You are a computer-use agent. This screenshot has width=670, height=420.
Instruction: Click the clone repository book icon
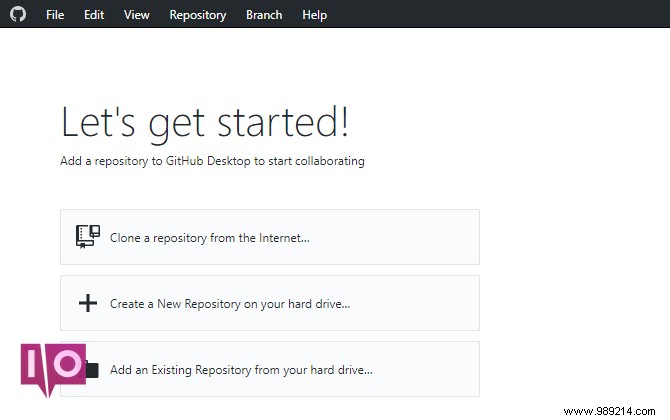[88, 237]
